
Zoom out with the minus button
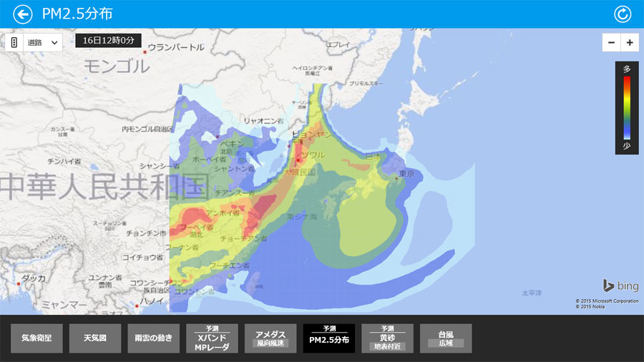(x=611, y=43)
